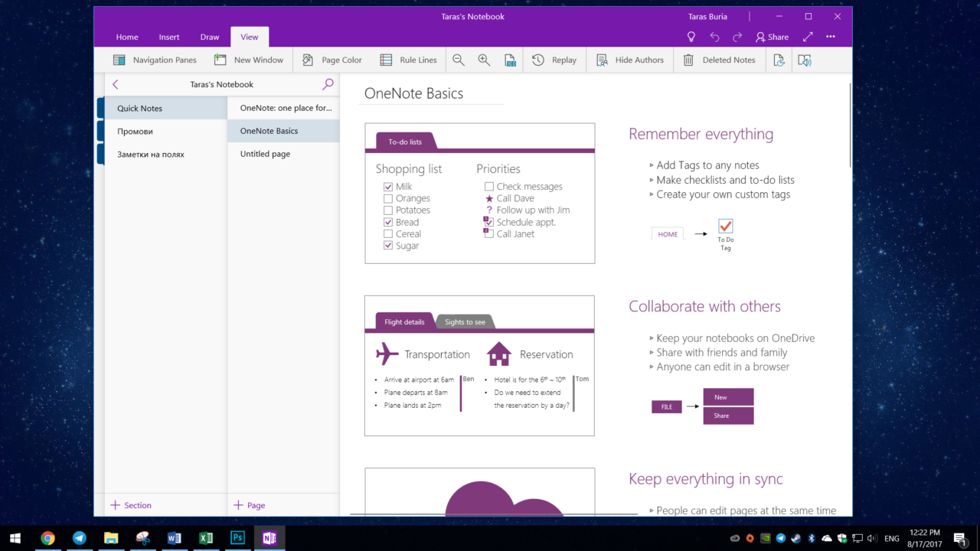Enter full screen mode arrow icon
This screenshot has height=551, width=980.
coord(808,37)
